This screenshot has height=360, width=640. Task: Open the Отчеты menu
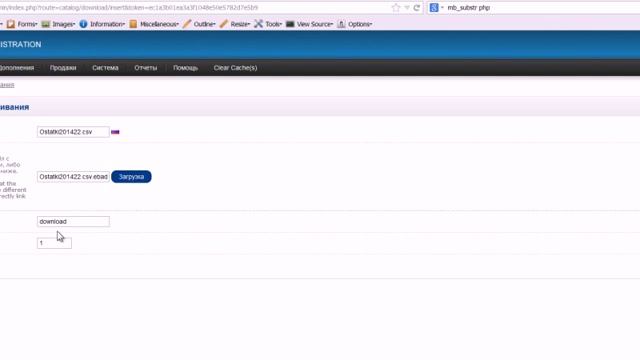[x=146, y=68]
